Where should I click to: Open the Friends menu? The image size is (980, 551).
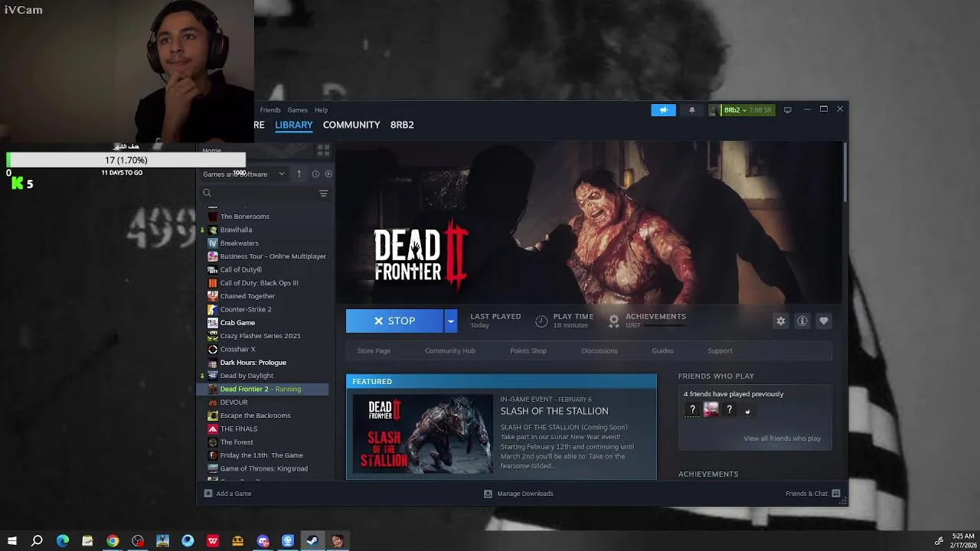coord(270,110)
